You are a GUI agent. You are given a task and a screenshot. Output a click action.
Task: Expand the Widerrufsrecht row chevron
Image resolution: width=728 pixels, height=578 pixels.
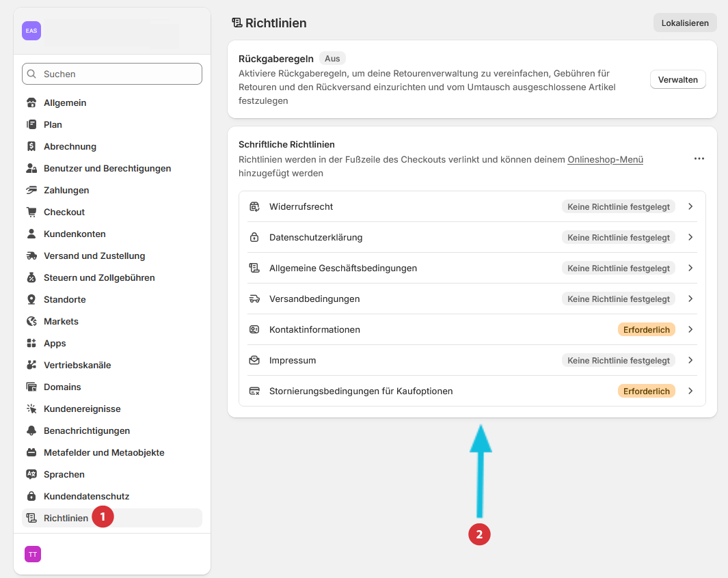[690, 206]
